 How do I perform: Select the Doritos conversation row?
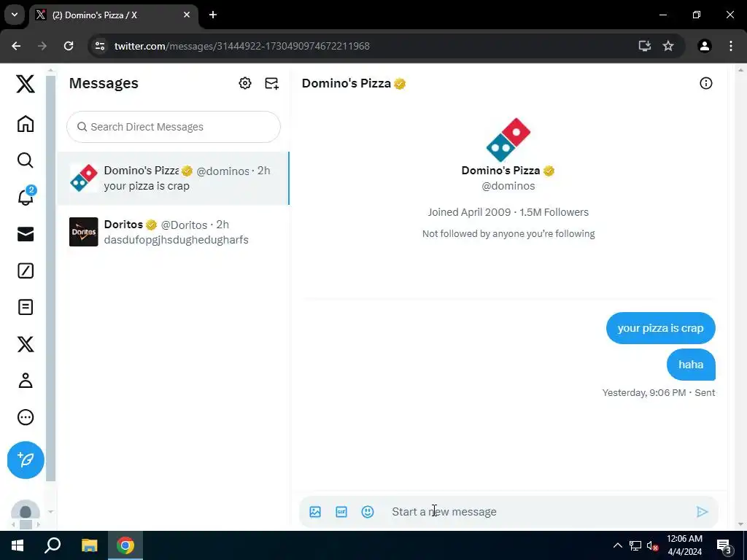coord(173,232)
